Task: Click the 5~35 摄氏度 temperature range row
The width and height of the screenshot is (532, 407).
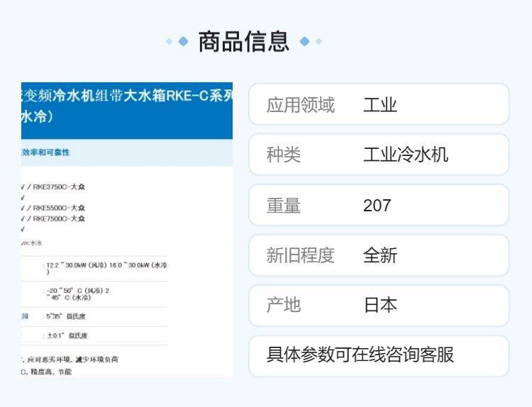Action: click(94, 317)
